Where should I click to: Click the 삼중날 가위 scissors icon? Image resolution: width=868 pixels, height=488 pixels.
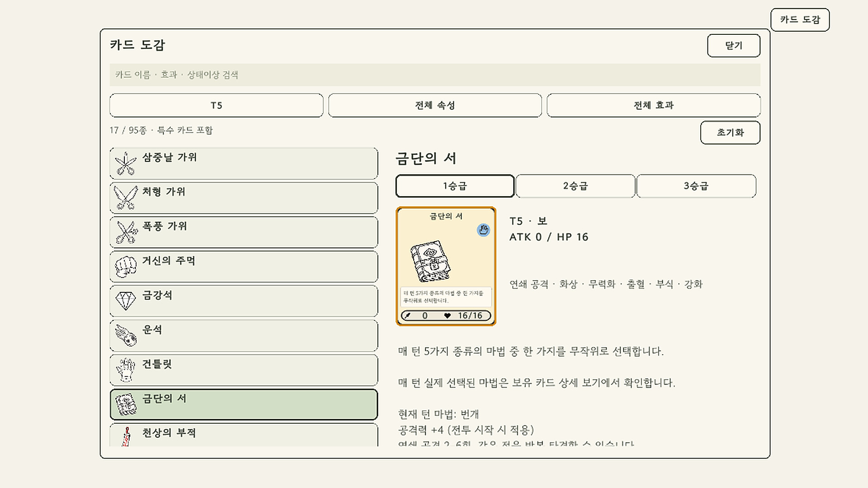[x=125, y=163]
